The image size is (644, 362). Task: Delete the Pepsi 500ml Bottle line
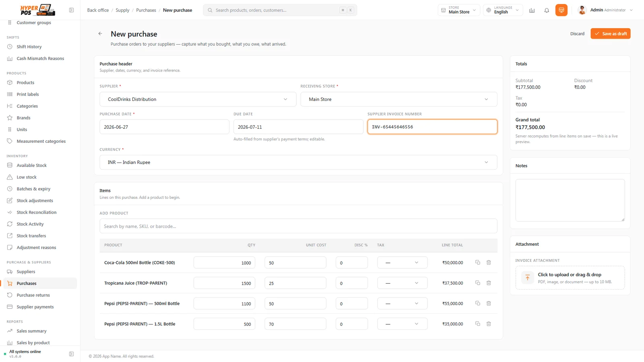(x=489, y=304)
